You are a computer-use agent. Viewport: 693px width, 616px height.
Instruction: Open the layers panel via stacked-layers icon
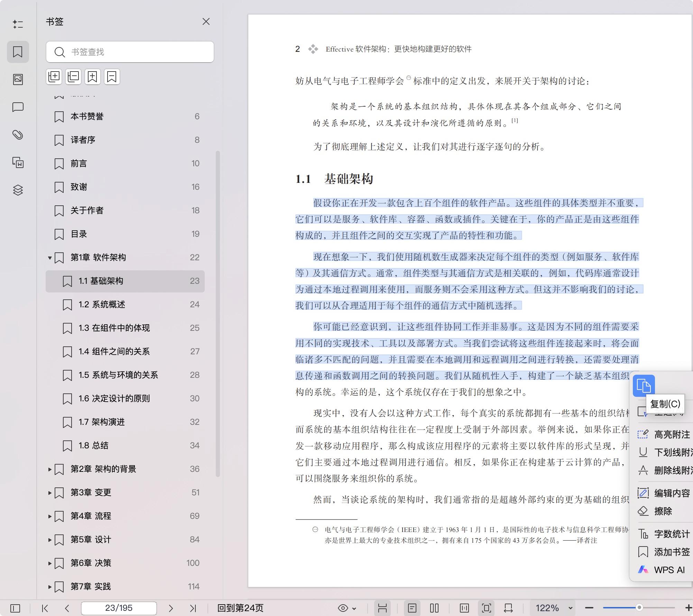pyautogui.click(x=18, y=190)
